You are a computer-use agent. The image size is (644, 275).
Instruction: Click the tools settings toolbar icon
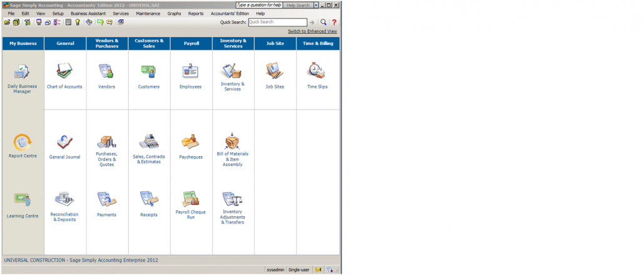click(x=27, y=22)
